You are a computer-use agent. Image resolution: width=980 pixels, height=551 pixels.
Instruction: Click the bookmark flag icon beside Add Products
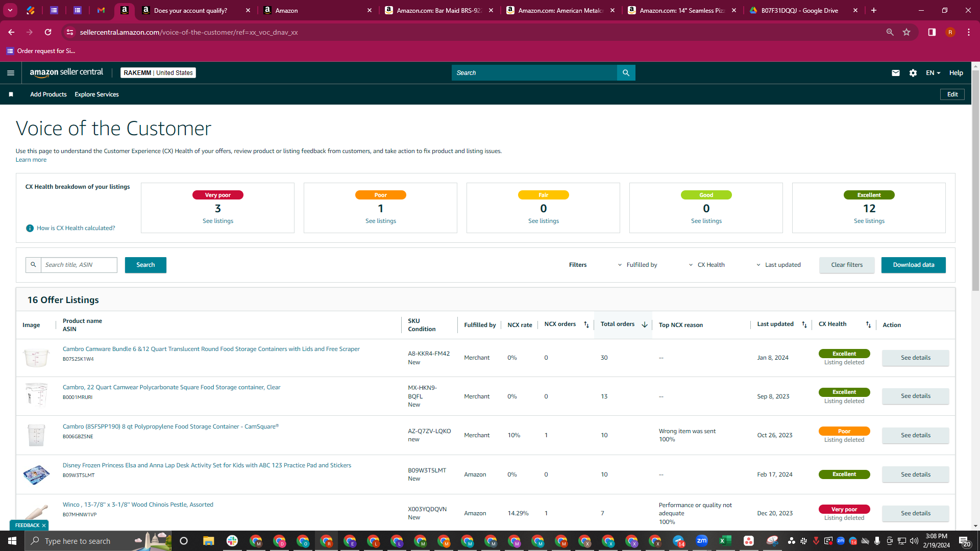(11, 94)
